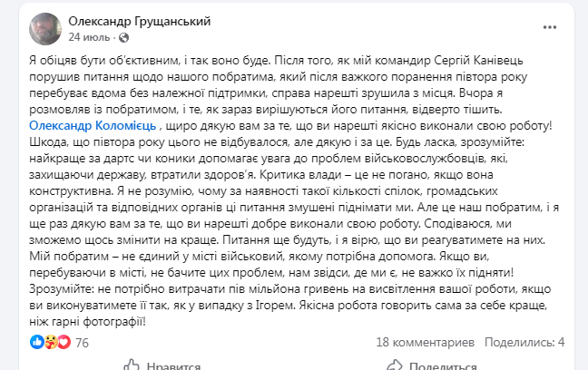Click the globe public audience icon
Image resolution: width=588 pixels, height=370 pixels.
click(123, 37)
